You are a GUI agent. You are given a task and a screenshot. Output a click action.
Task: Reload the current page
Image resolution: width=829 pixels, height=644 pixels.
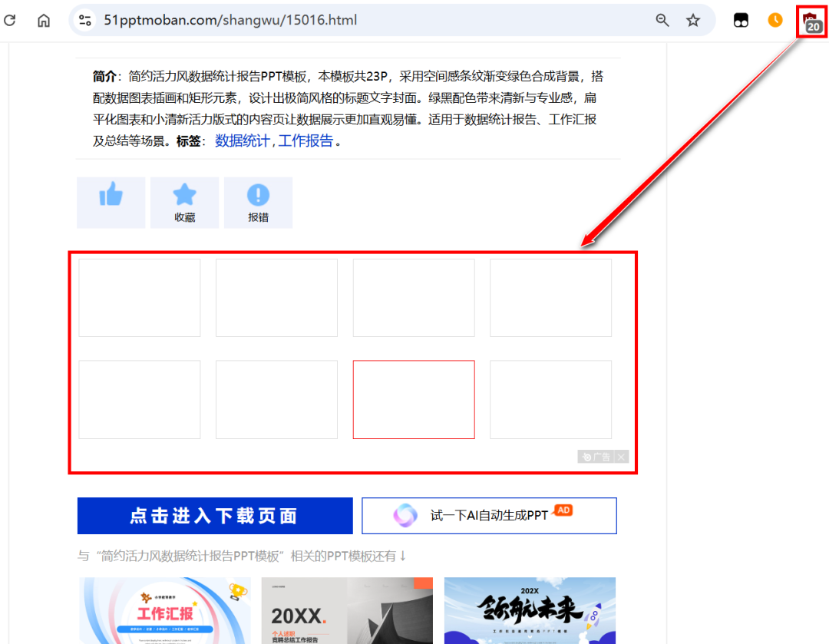click(x=10, y=21)
